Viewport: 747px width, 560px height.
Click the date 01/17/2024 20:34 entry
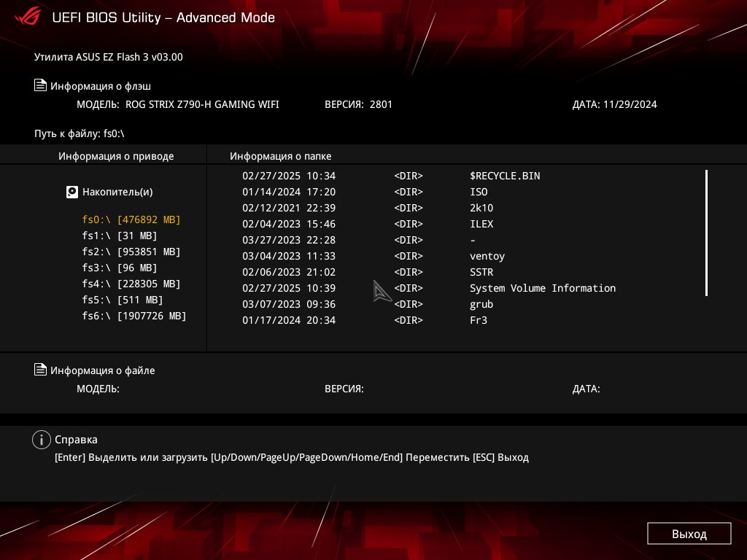coord(289,321)
